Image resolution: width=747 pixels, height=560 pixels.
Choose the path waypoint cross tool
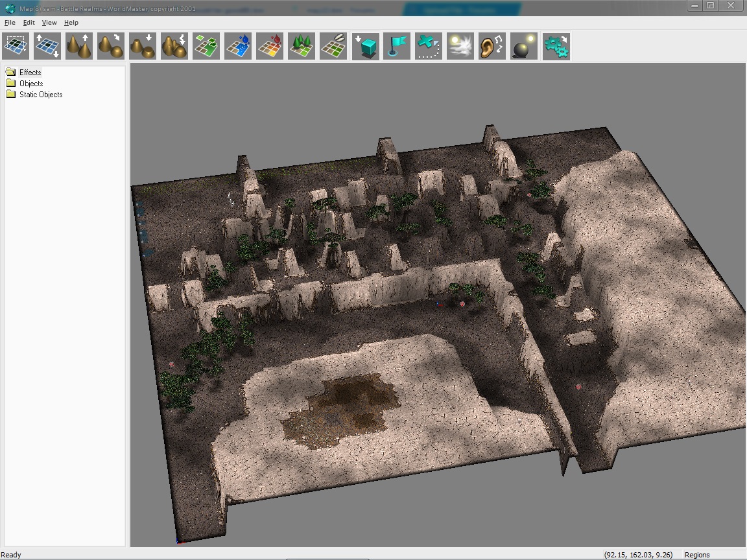point(429,46)
